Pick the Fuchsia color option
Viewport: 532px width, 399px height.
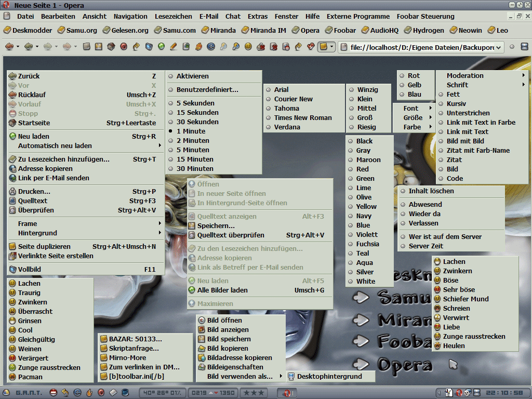pos(367,244)
